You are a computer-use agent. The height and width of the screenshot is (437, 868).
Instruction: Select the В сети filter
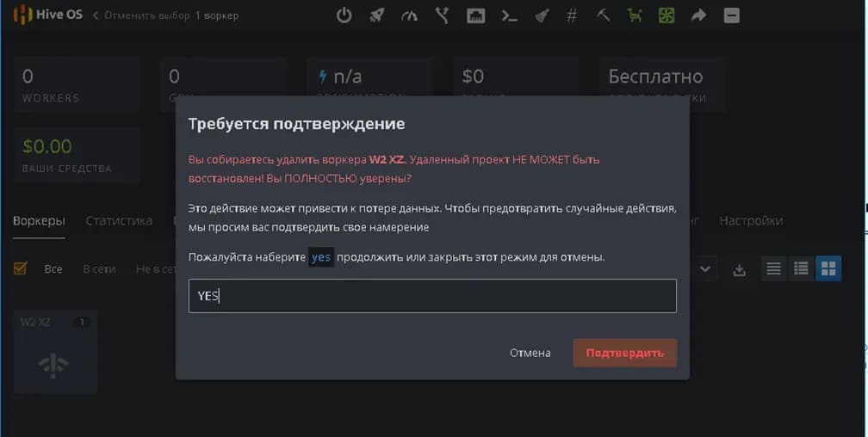[x=99, y=269]
